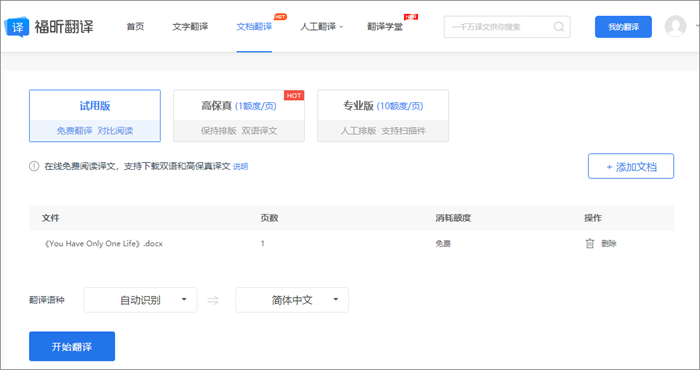The width and height of the screenshot is (700, 370).
Task: Click the 消耗额度 column header
Action: tap(453, 218)
